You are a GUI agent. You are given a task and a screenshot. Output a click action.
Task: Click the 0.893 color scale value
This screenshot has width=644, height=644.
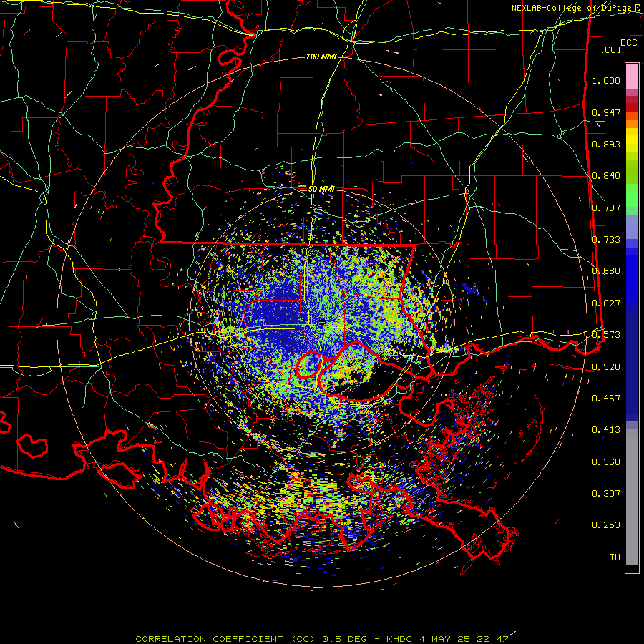(606, 144)
